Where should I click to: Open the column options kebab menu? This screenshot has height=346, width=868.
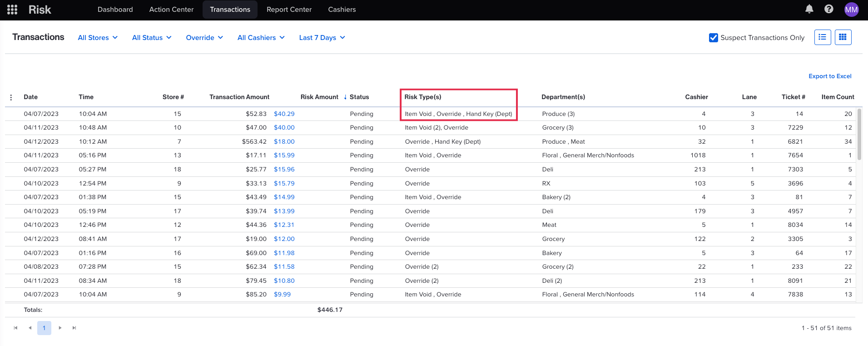(11, 97)
